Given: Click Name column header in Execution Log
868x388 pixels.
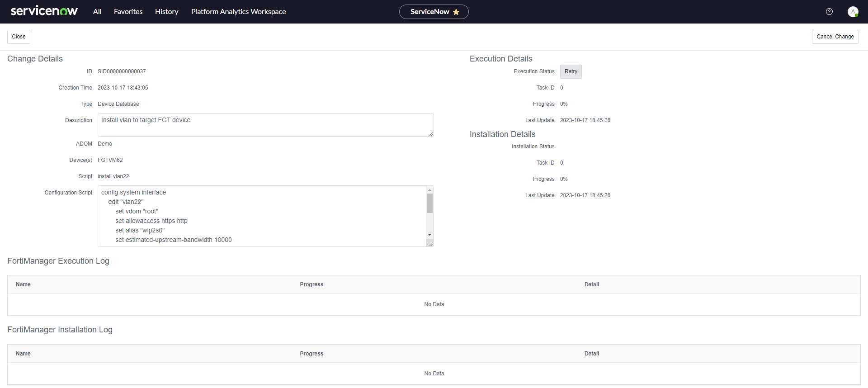Looking at the screenshot, I should tap(23, 284).
